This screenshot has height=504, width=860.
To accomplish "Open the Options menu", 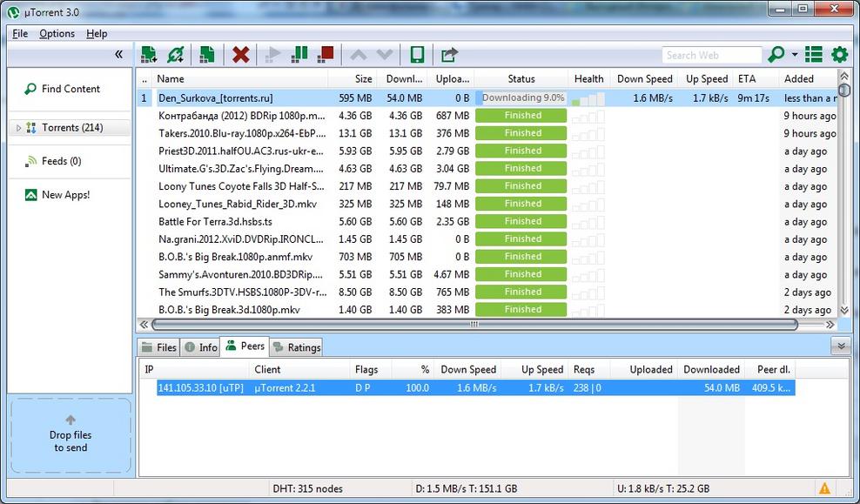I will coord(57,33).
